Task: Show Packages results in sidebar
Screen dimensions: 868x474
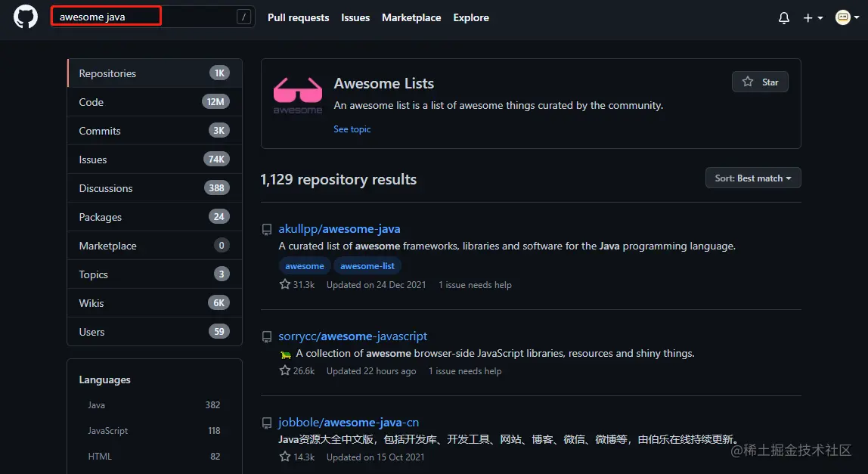Action: coord(154,217)
